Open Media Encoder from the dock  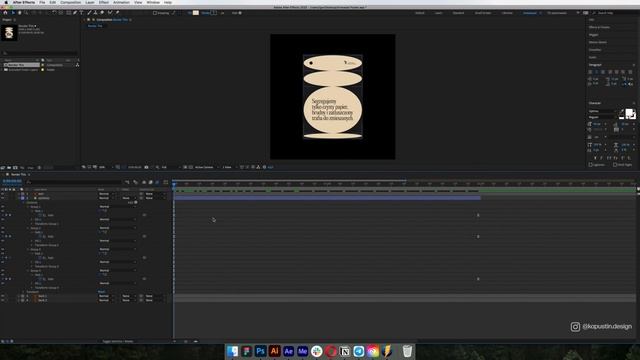tap(302, 351)
